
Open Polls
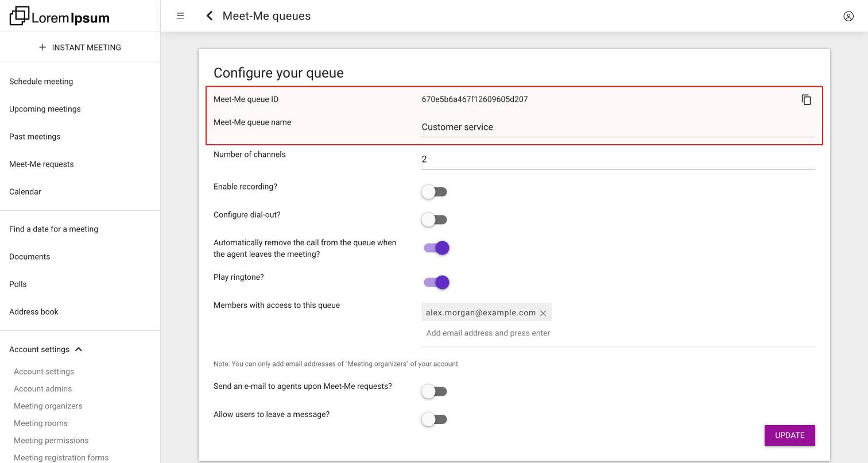[18, 284]
